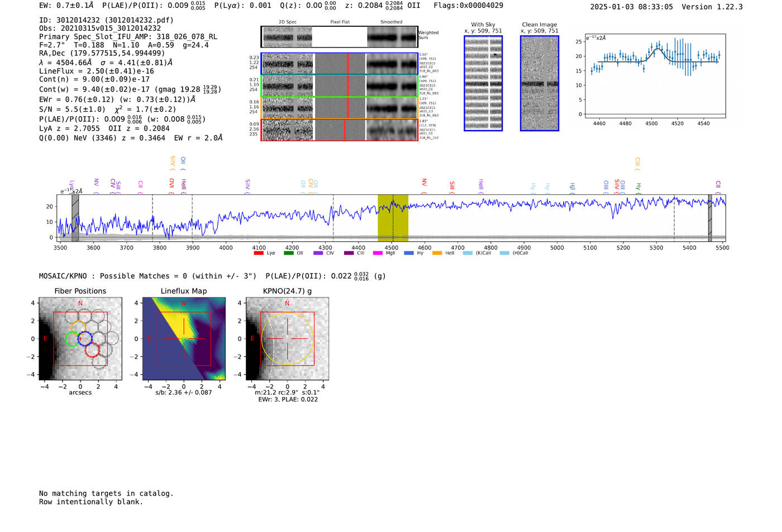
Task: Select the Weighted Sum 2D spectrum row
Action: point(339,37)
